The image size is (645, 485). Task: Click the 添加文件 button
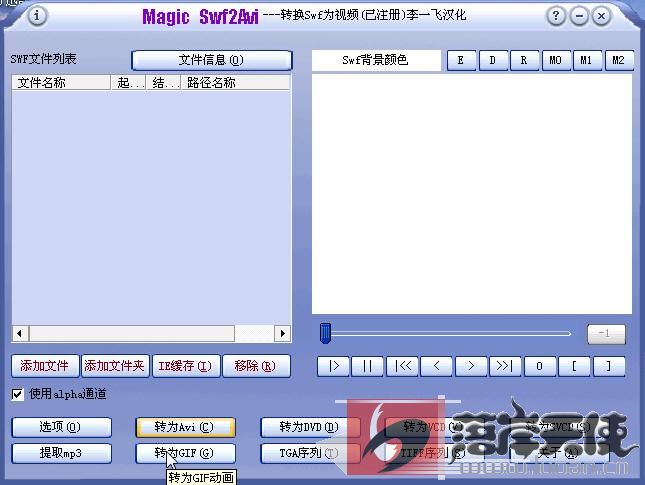45,366
